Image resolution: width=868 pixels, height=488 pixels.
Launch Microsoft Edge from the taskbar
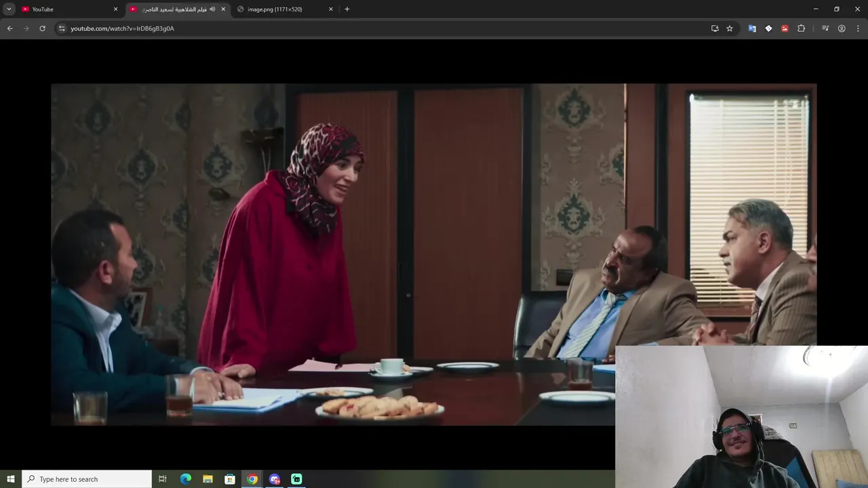(x=186, y=479)
